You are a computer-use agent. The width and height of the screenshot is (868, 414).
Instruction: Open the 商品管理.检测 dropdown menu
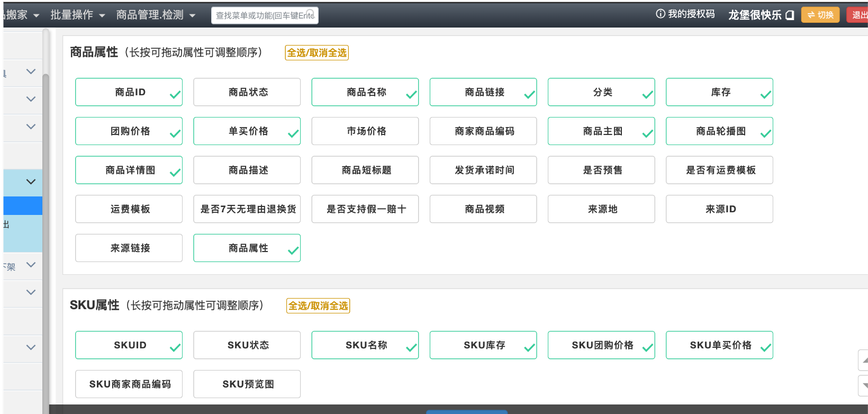click(156, 15)
